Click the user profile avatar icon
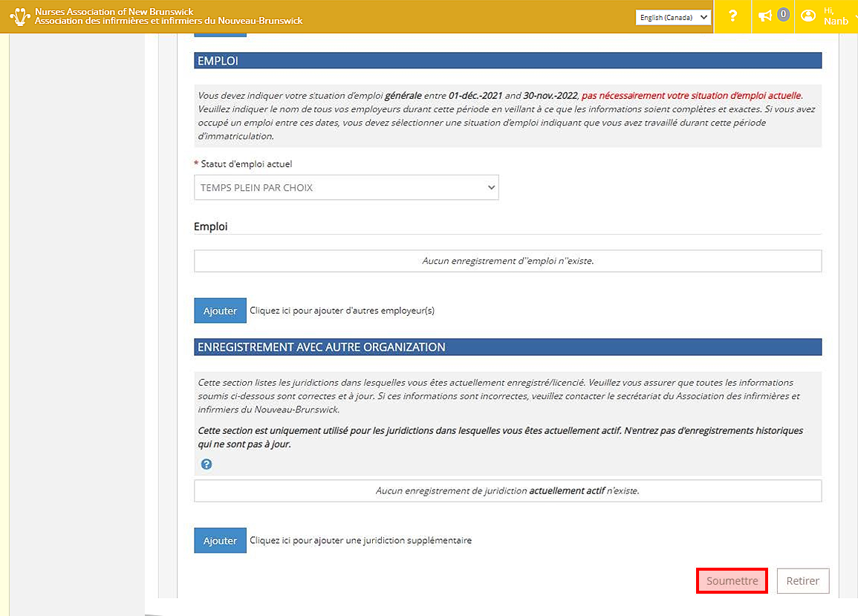The width and height of the screenshot is (858, 616). click(808, 16)
